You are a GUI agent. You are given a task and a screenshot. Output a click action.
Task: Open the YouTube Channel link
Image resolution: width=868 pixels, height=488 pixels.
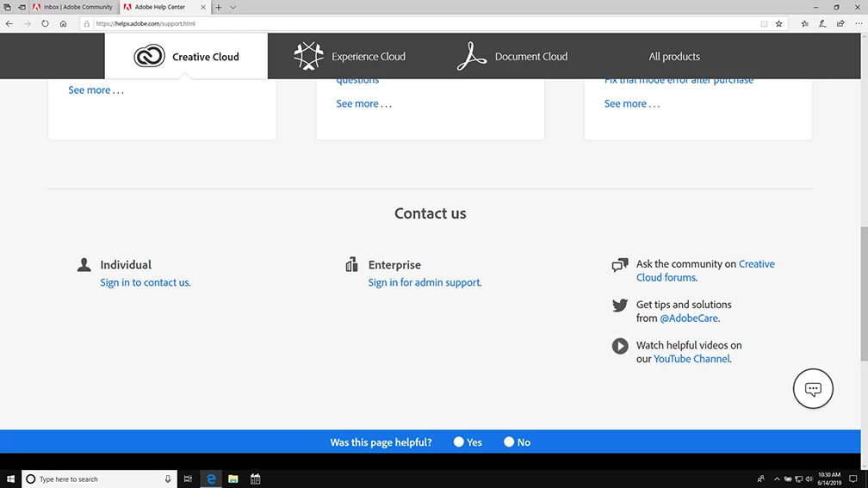692,359
